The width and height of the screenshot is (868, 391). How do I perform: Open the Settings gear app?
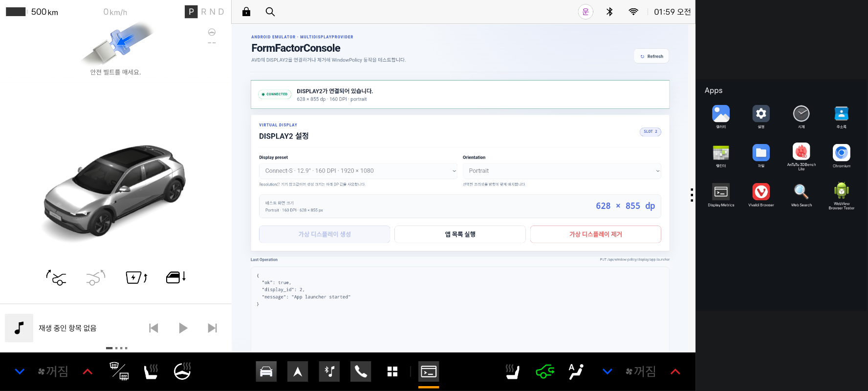coord(761,114)
